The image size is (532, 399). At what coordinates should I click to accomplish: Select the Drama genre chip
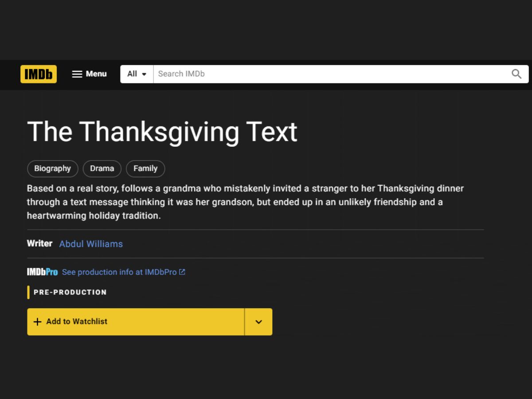pos(102,168)
